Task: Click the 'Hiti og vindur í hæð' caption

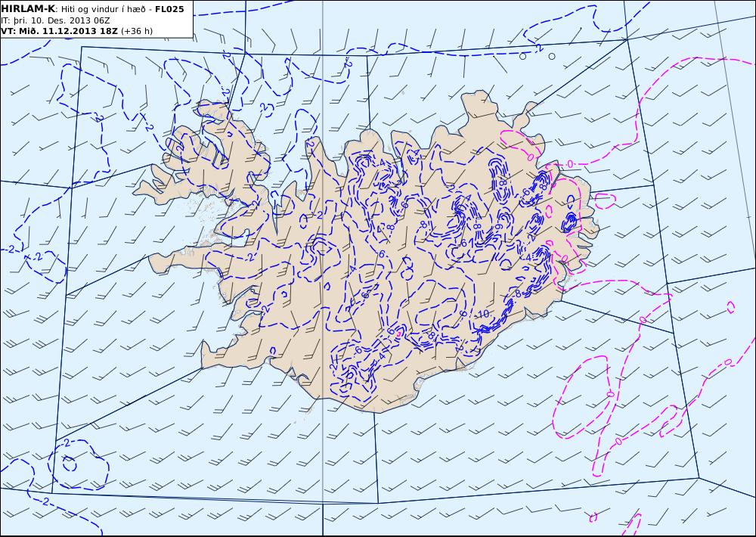Action: click(x=103, y=10)
